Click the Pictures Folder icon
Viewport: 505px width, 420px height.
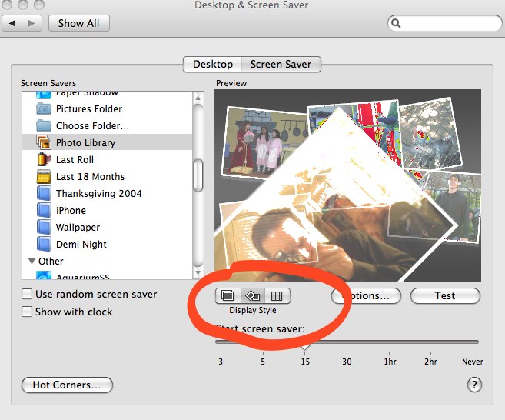coord(44,108)
